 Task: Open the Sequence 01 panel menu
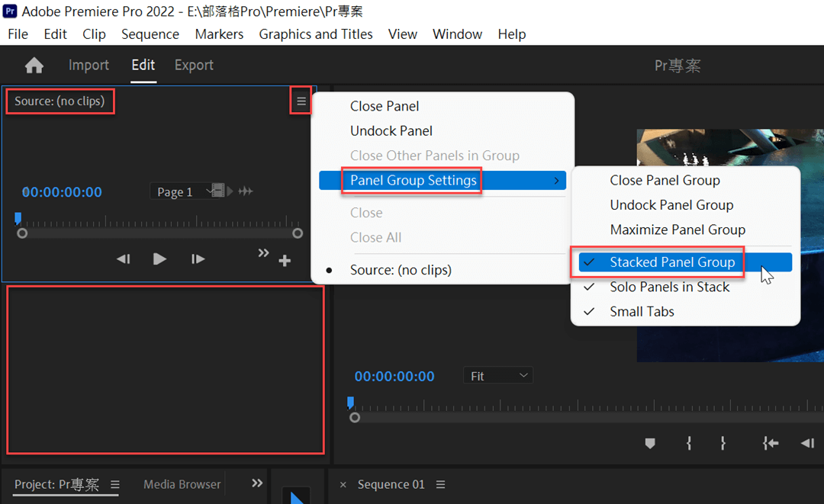[440, 484]
